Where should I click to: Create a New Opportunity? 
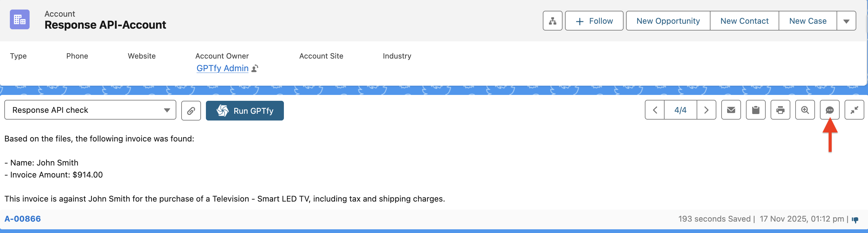(668, 21)
